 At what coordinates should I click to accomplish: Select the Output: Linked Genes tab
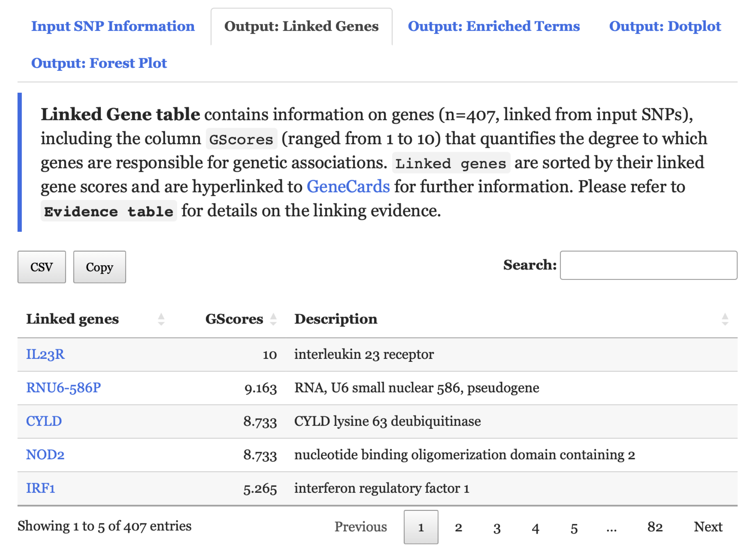click(x=301, y=26)
